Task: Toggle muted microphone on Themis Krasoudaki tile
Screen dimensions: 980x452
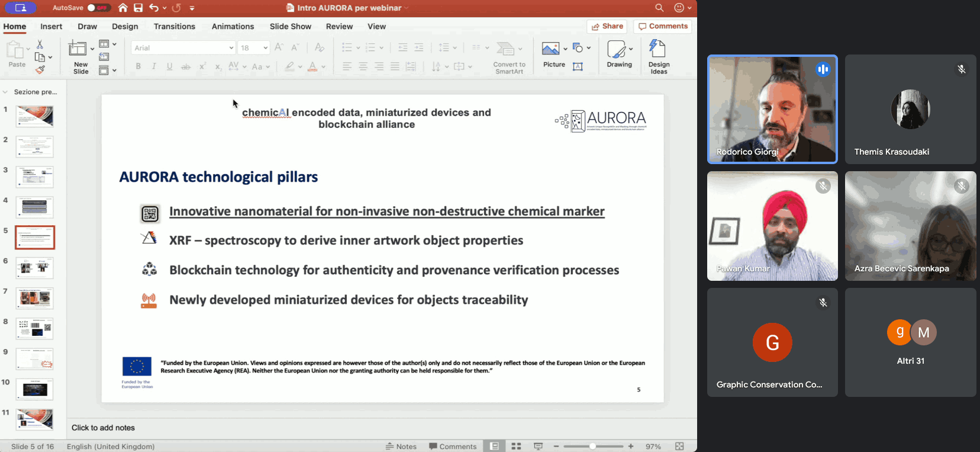Action: click(962, 69)
